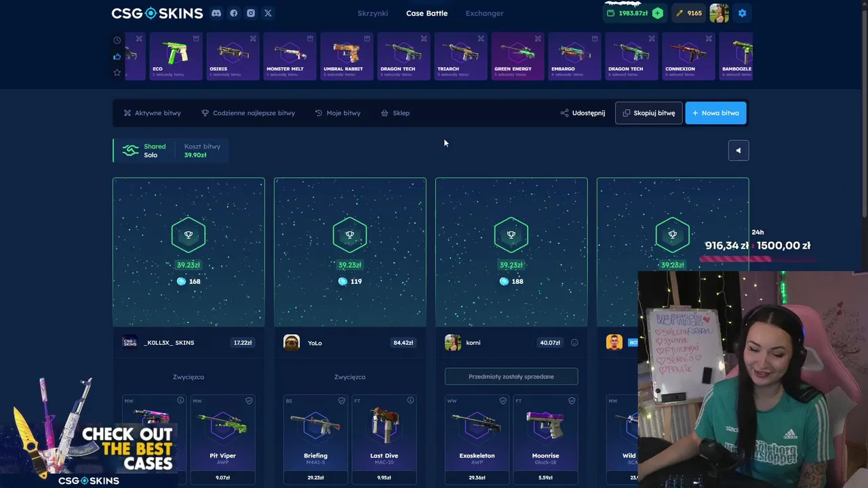
Task: Open the Instagram icon in header
Action: click(x=251, y=13)
